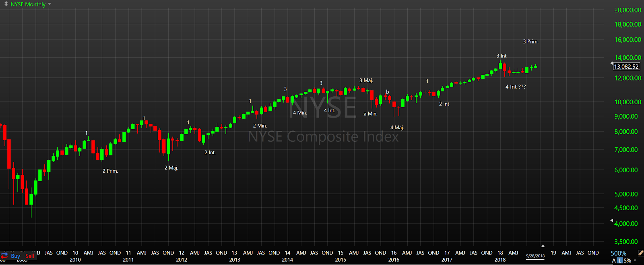
Task: Click the 7,000.00 price axis label
Action: 626,149
